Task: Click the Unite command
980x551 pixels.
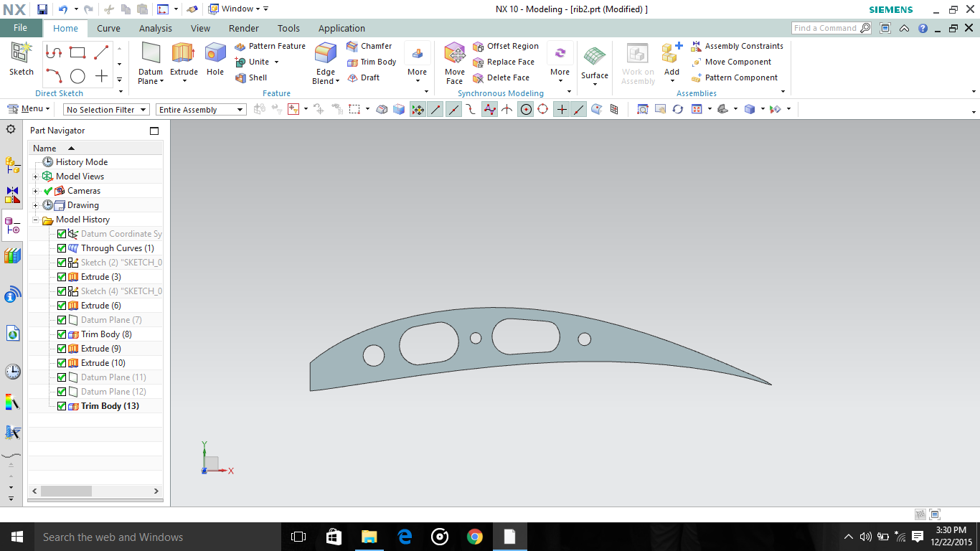Action: point(253,62)
